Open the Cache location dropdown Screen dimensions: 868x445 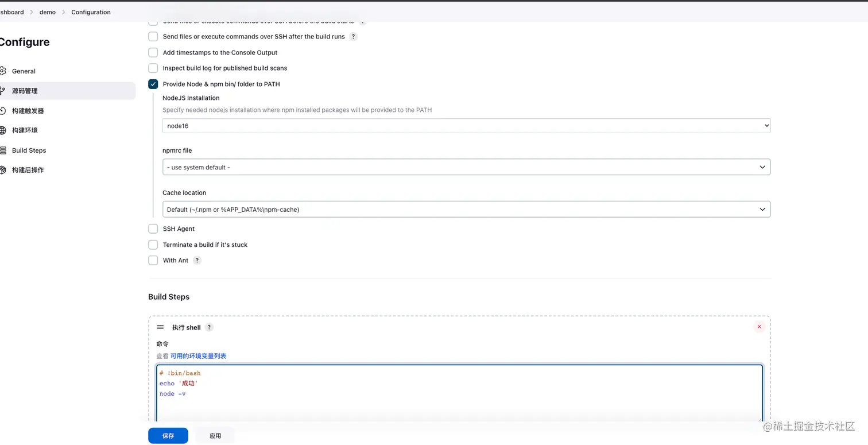466,210
